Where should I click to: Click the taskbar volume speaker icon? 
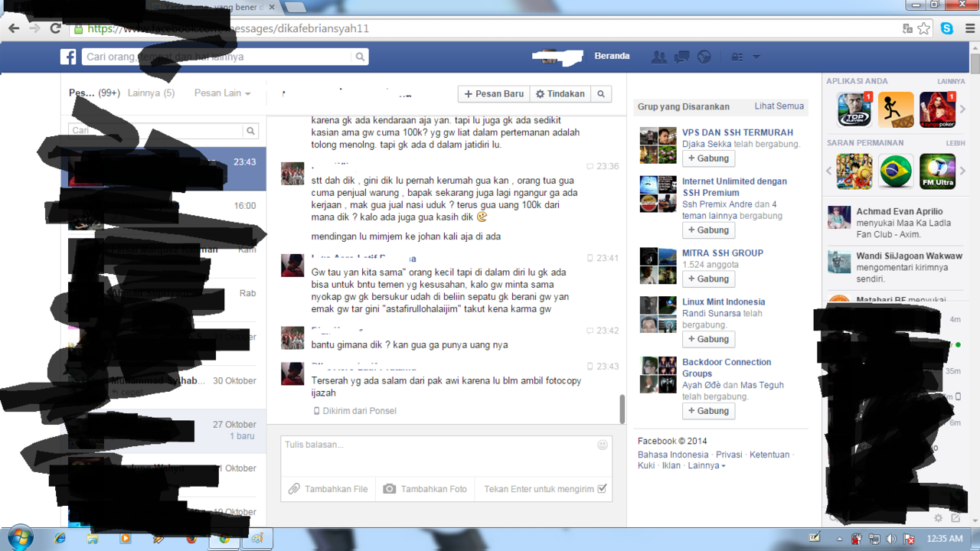[x=890, y=539]
